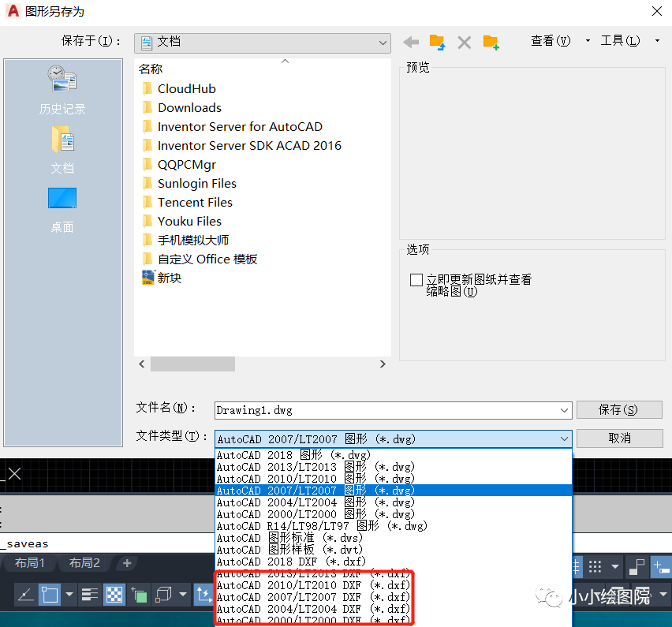Screen dimensions: 672x627
Task: Open the dropdown arrow beside snap mode
Action: [615, 566]
